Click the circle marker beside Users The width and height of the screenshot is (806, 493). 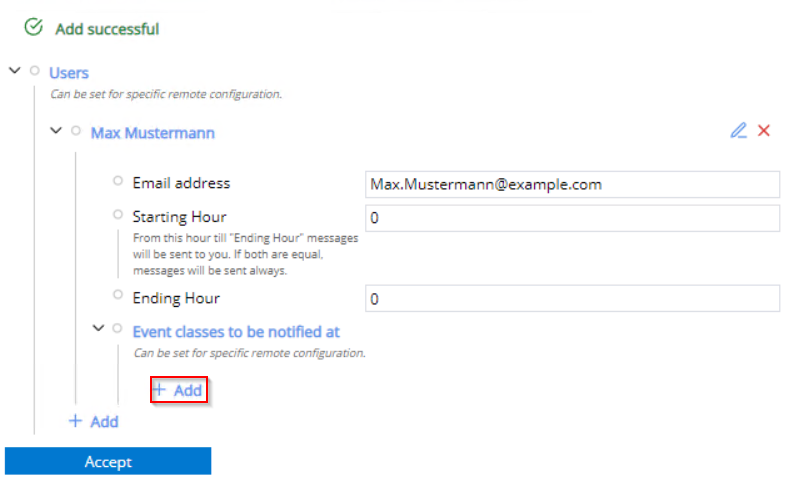point(35,71)
